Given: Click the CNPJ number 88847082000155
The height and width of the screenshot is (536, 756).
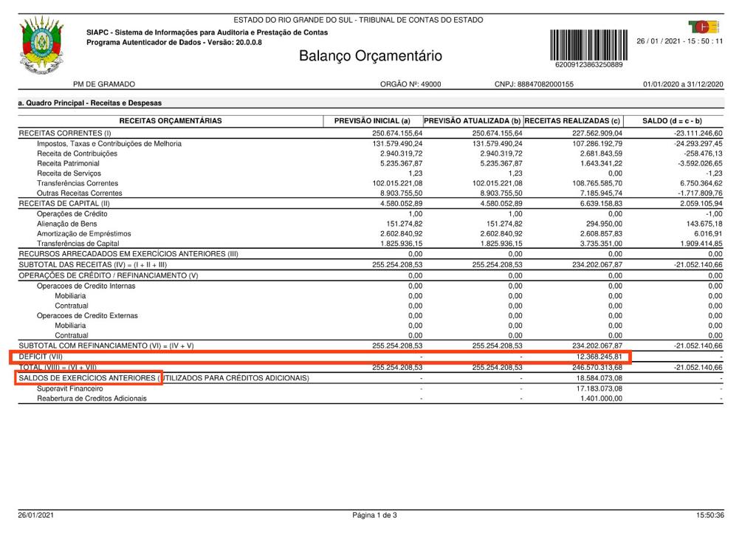Looking at the screenshot, I should (546, 84).
